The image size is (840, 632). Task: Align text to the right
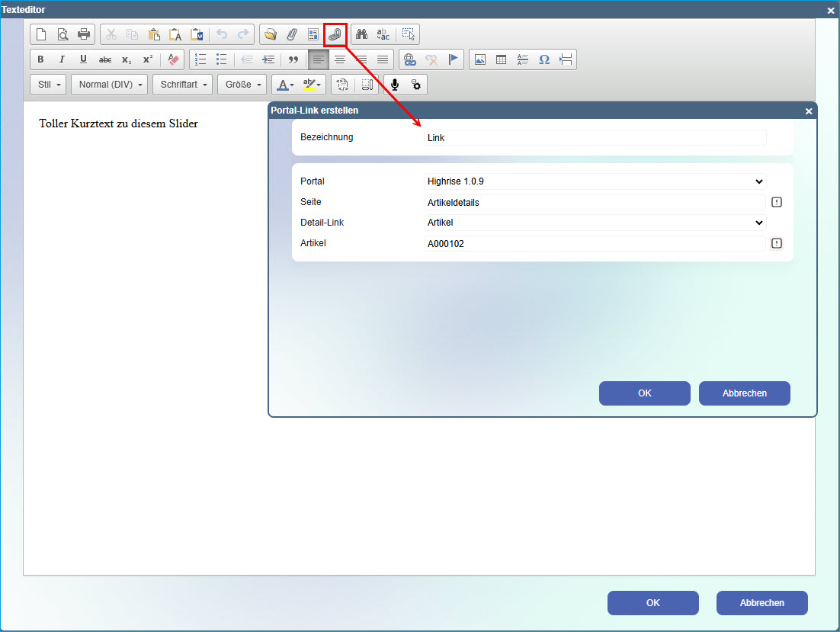point(361,59)
